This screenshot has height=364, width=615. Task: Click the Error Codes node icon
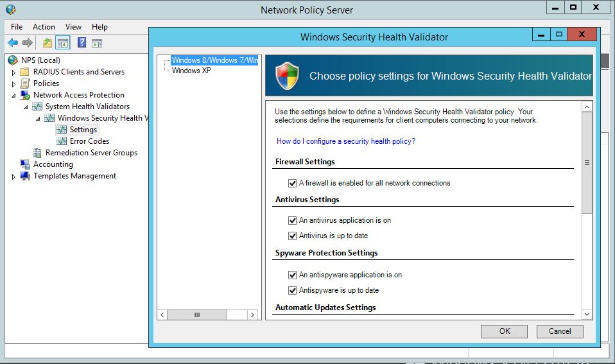point(62,141)
